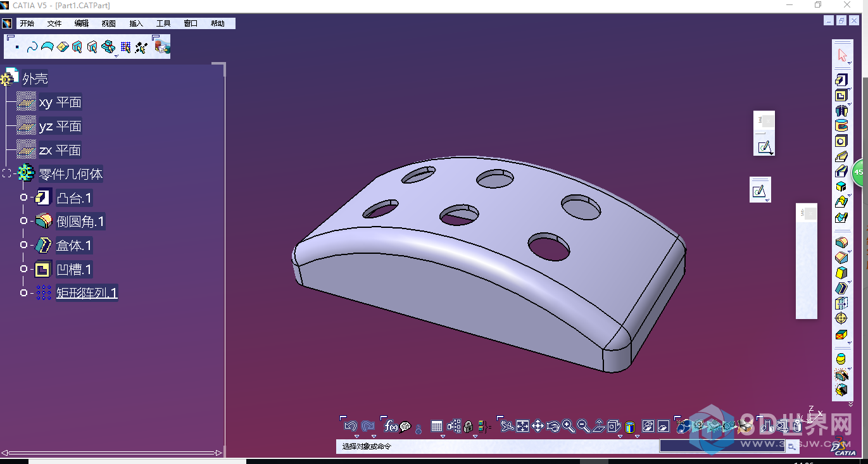Select the Draft Angle tool
This screenshot has height=464, width=868.
841,273
